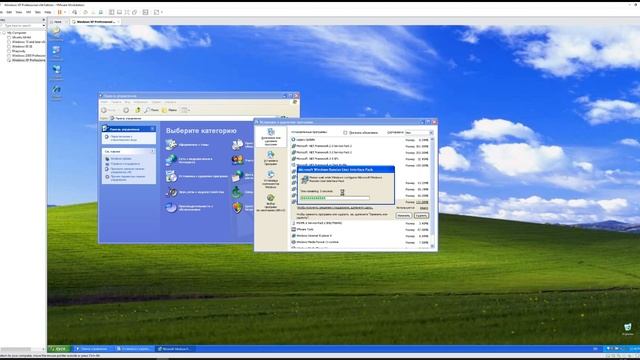Open the user accounts category icon

click(x=238, y=160)
